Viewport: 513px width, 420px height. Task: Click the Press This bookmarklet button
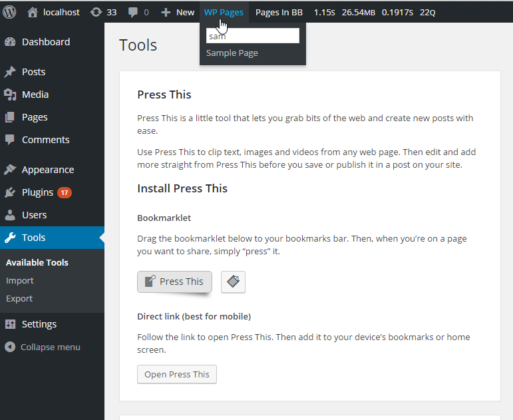tap(174, 282)
